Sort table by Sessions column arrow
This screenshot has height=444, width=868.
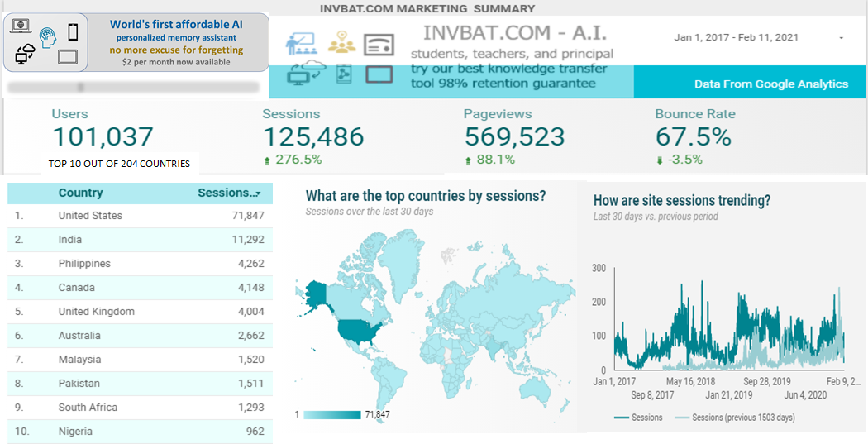[x=258, y=193]
